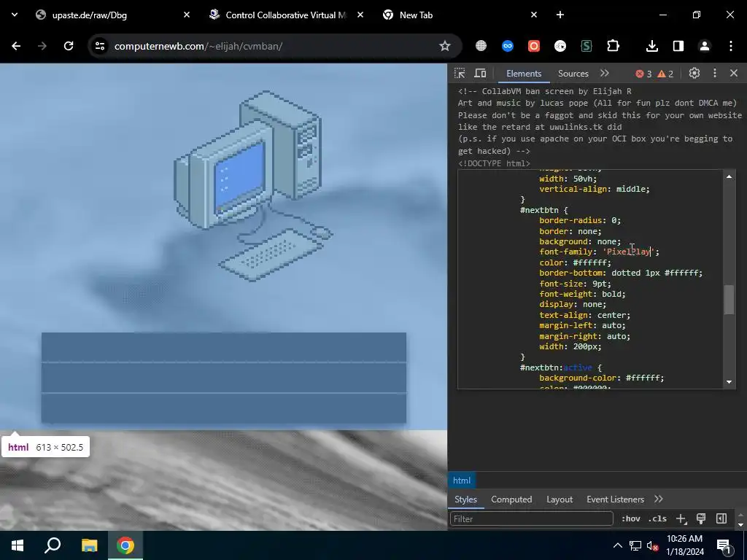Close the Control Collaborative Virtual tab
Screen dimensions: 747x560
(x=360, y=15)
